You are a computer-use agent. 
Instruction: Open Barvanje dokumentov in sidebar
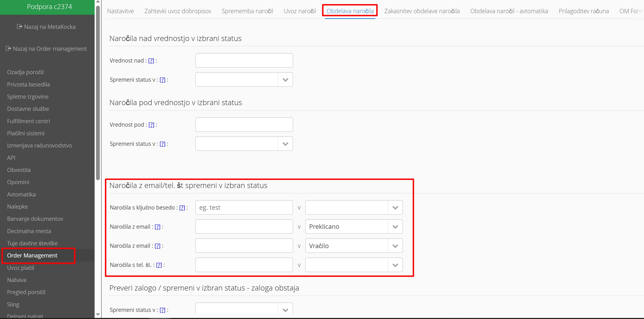coord(35,219)
